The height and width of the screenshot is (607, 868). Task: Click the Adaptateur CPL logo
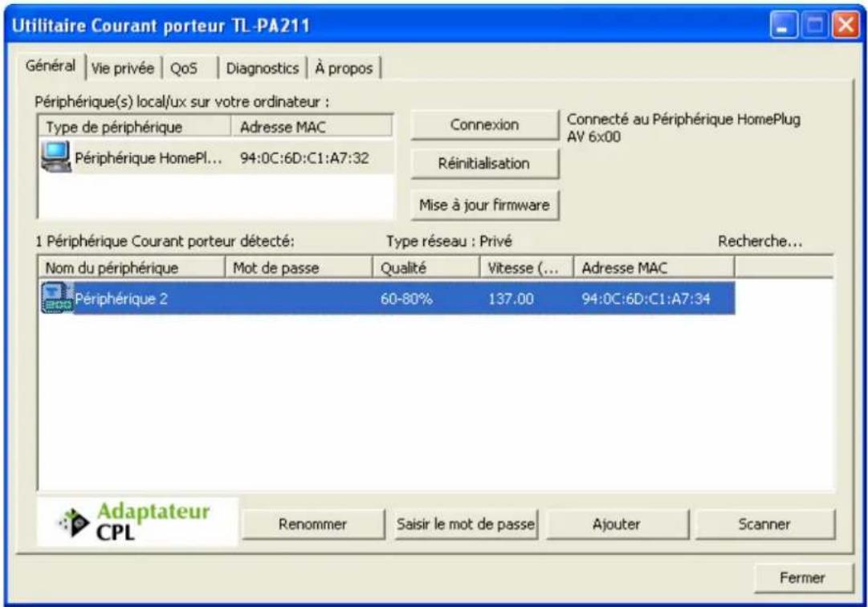[x=138, y=522]
